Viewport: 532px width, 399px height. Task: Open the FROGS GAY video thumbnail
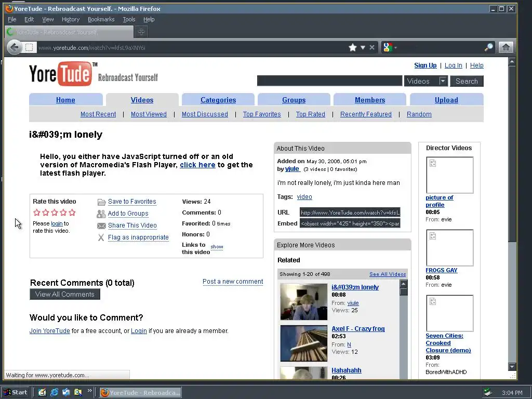(449, 248)
